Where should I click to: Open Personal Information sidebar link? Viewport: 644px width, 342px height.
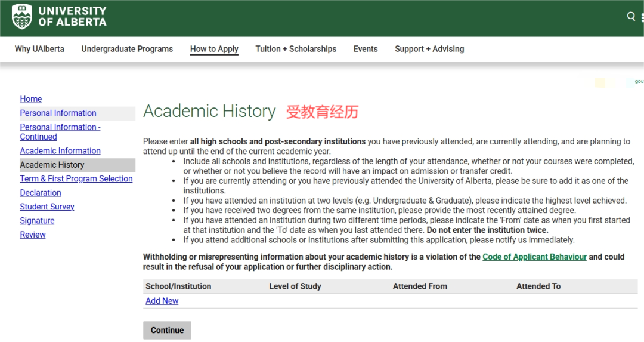(x=58, y=113)
